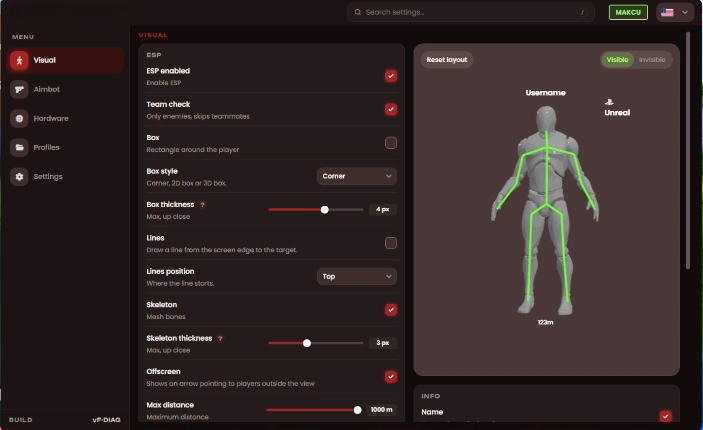Click the 1000 m distance value
This screenshot has height=430, width=703.
pyautogui.click(x=382, y=410)
